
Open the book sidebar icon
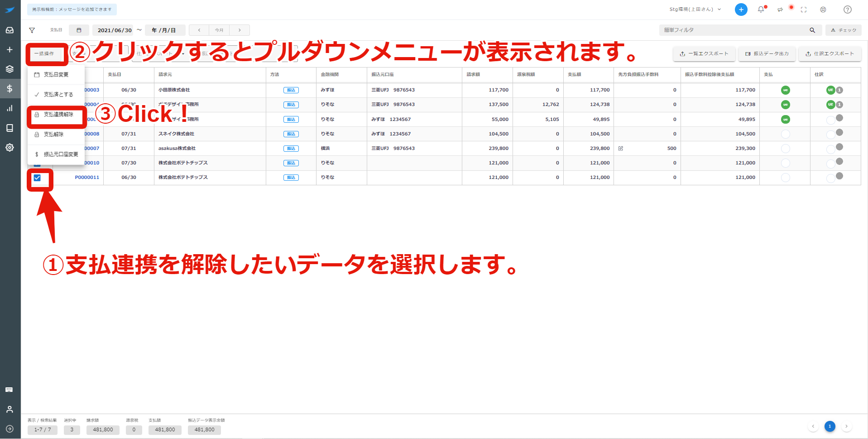10,128
